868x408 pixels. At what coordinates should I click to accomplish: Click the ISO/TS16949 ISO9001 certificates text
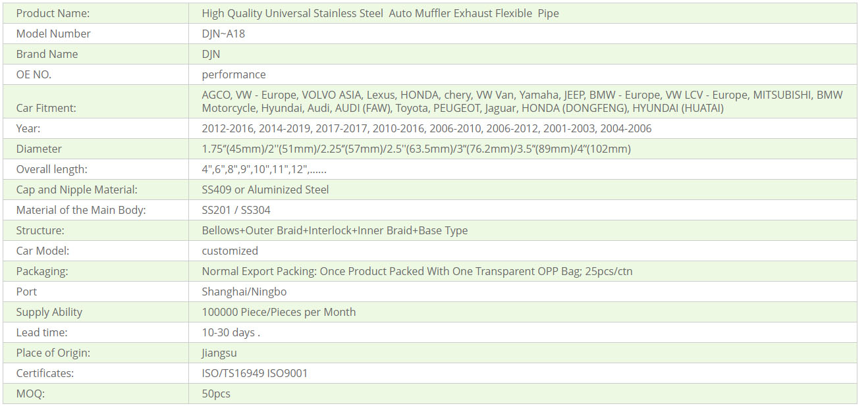[x=254, y=373]
